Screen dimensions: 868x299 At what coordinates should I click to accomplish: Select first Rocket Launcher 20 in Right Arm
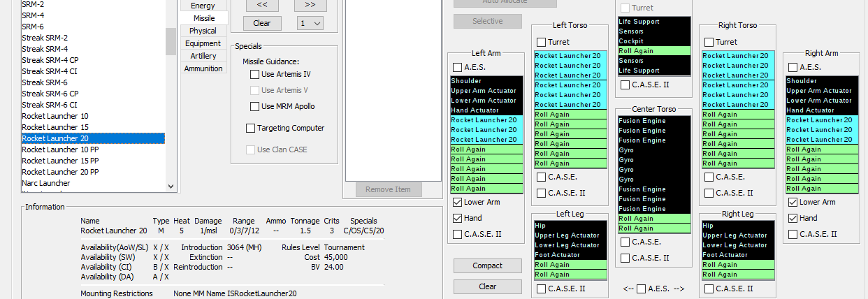pos(822,120)
